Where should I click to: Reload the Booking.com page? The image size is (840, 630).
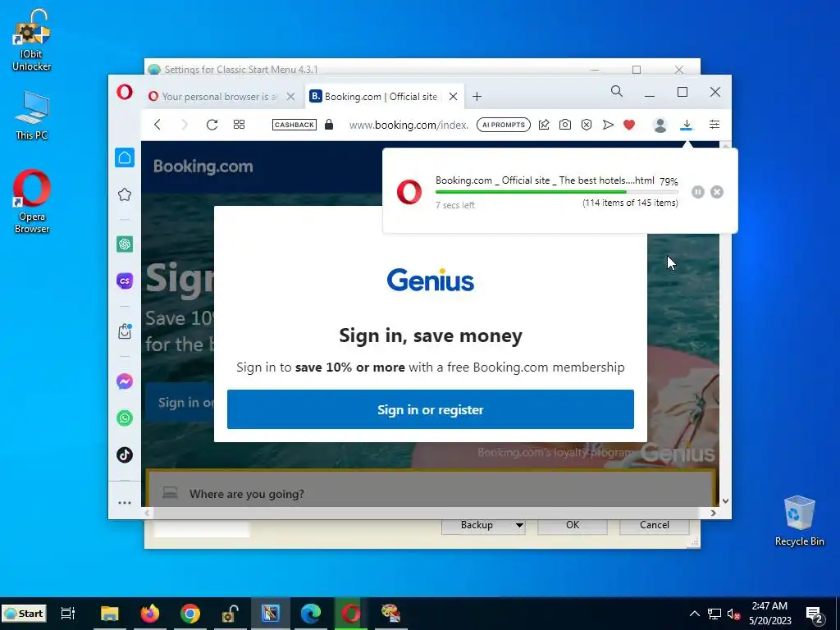(212, 125)
